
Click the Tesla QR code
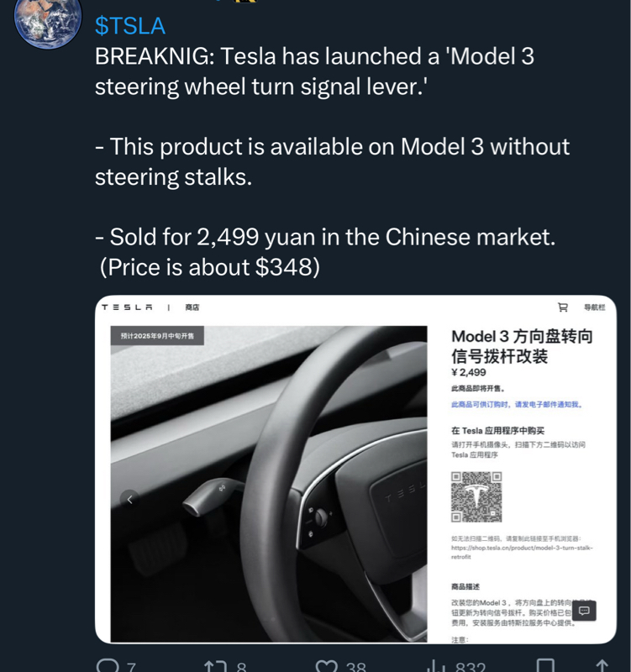(x=476, y=496)
